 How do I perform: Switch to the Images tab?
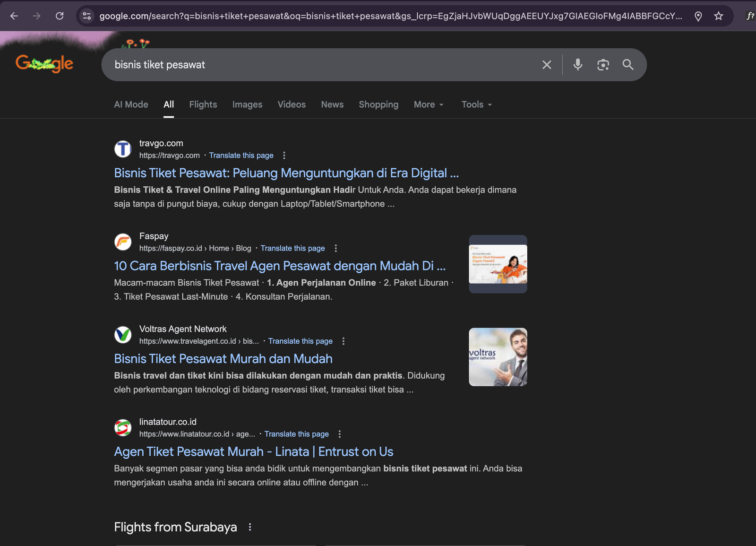pos(247,104)
